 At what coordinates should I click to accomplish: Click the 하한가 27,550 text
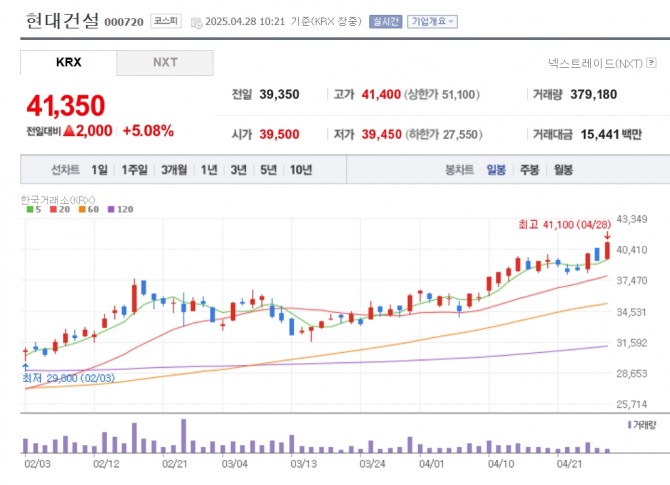click(x=444, y=135)
